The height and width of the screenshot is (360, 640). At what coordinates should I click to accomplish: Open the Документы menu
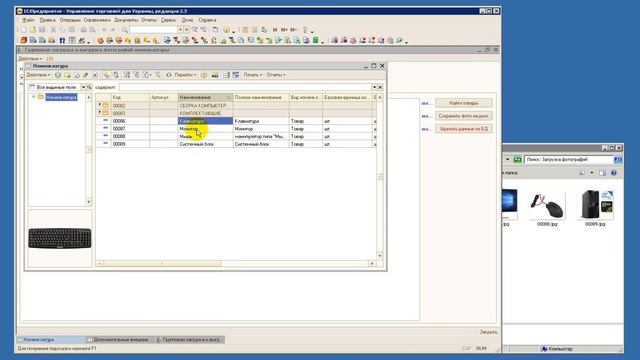point(126,20)
